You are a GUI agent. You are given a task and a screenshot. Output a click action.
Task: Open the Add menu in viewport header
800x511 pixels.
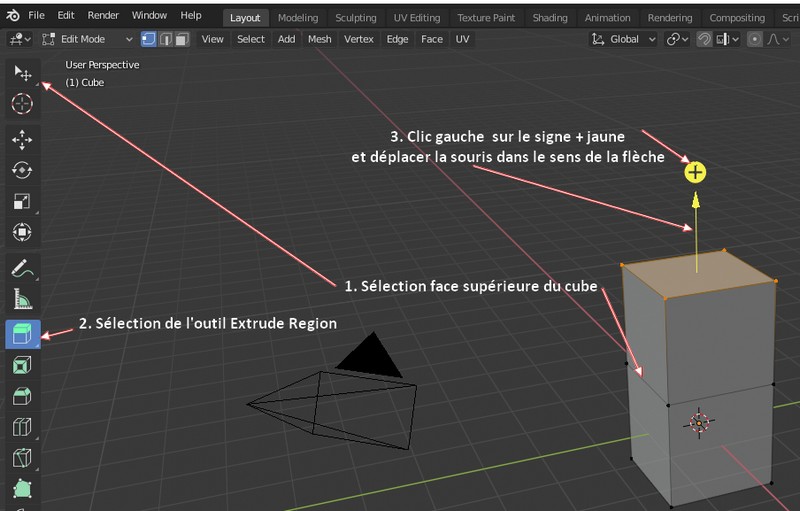click(x=286, y=39)
